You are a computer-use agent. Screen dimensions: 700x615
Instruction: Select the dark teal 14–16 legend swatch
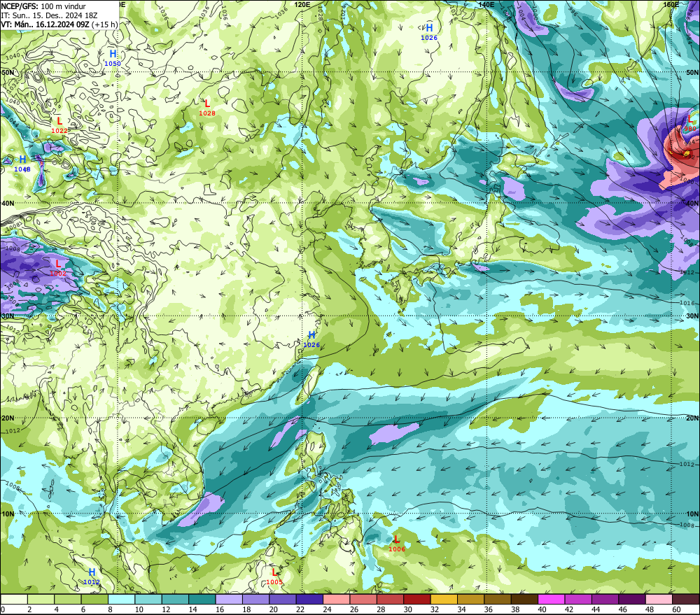coord(202,600)
